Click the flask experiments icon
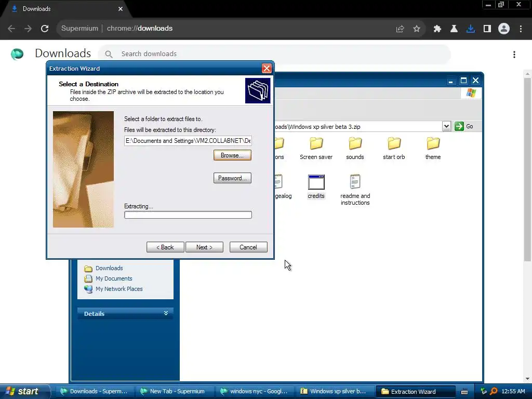Screen dimensions: 532x399 pos(454,29)
